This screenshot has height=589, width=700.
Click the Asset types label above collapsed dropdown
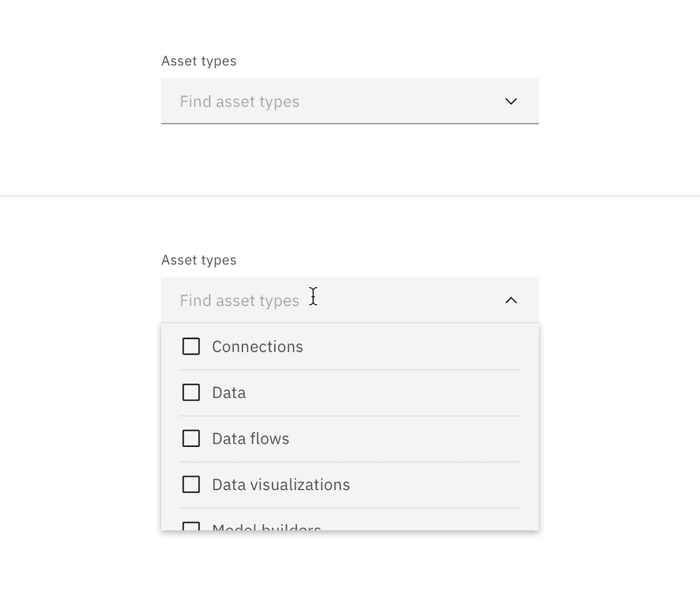[x=199, y=61]
